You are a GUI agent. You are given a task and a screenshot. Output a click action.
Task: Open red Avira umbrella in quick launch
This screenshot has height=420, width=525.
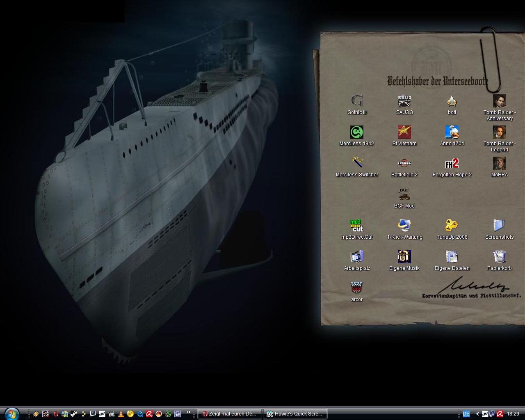click(x=149, y=414)
